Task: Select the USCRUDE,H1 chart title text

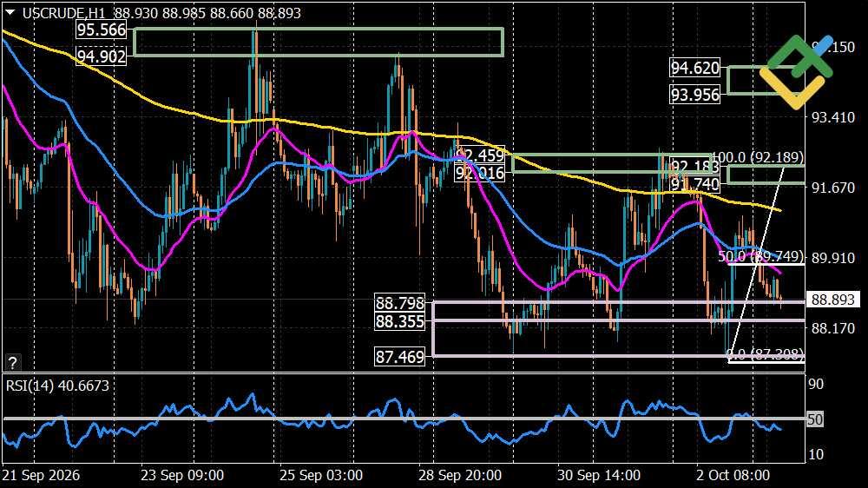Action: click(x=63, y=13)
